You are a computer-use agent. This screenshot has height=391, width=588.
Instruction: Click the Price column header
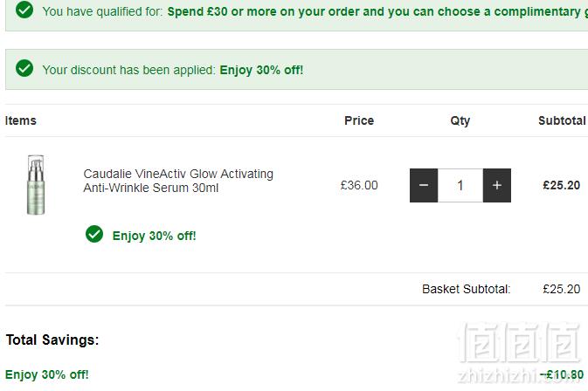point(359,120)
